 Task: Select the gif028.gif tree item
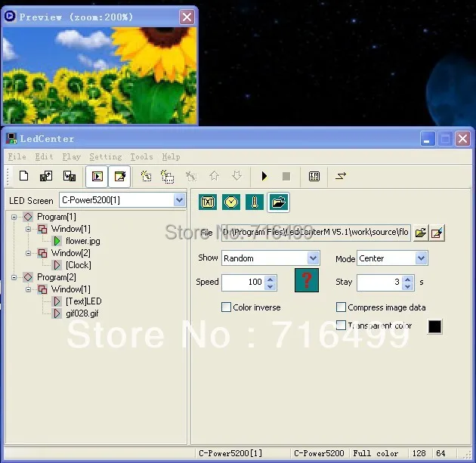(82, 313)
